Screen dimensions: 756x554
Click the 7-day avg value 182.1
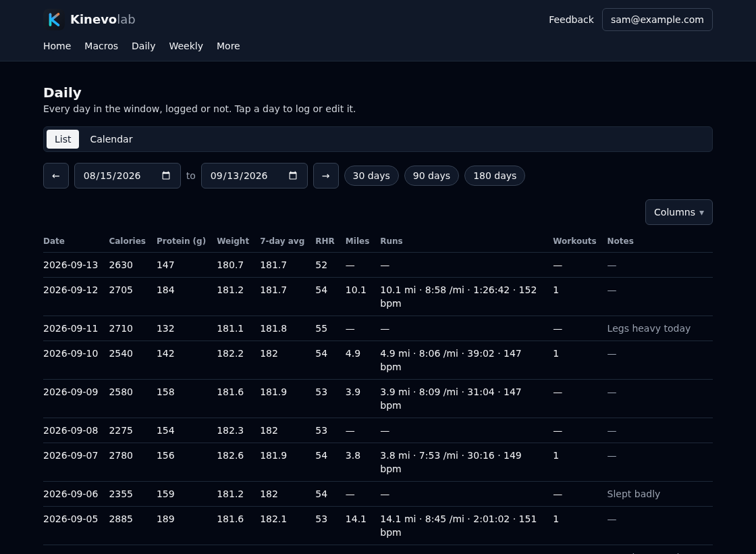point(273,520)
